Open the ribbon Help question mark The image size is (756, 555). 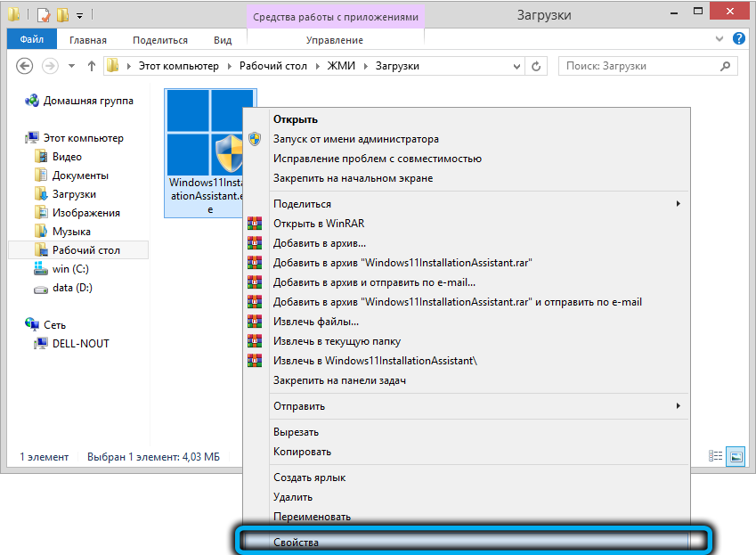tap(738, 40)
